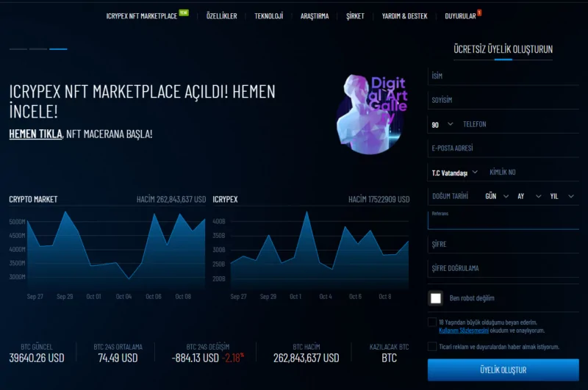Click Hacim 17522909 USD label
The width and height of the screenshot is (588, 390).
[x=379, y=200]
